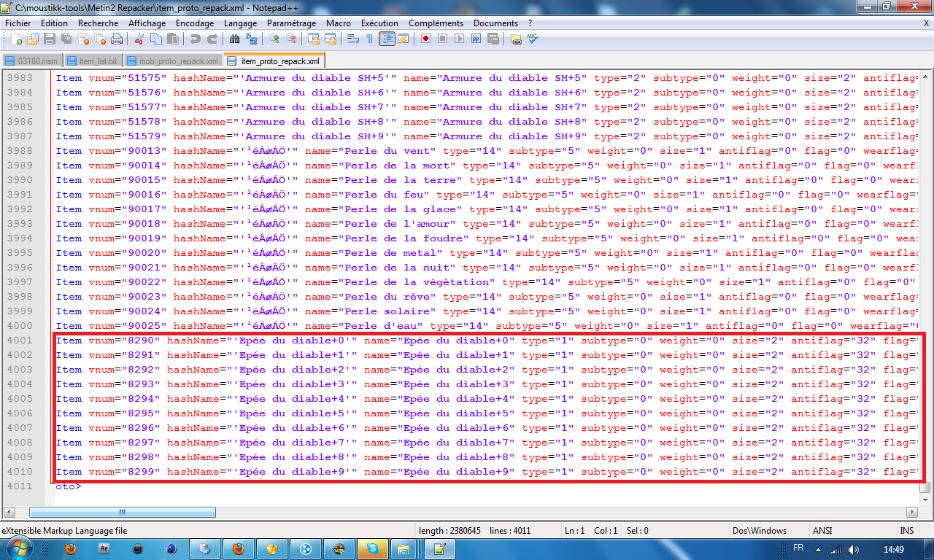Undo last action with toolbar arrow

pyautogui.click(x=195, y=39)
